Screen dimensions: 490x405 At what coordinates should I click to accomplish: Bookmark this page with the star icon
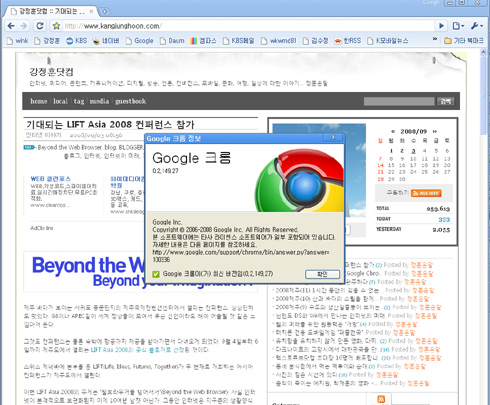[56, 26]
